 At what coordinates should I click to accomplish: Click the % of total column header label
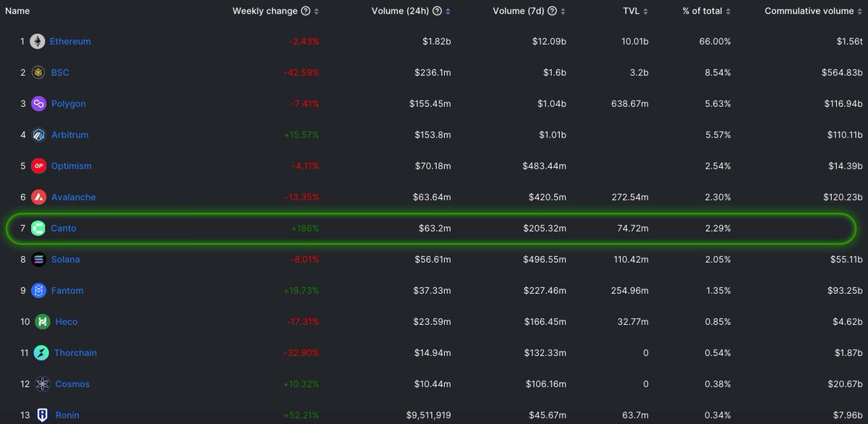[702, 11]
